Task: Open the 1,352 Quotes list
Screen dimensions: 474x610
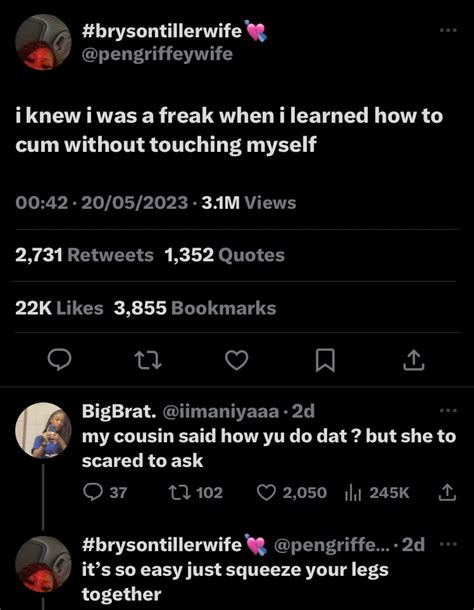Action: 225,255
